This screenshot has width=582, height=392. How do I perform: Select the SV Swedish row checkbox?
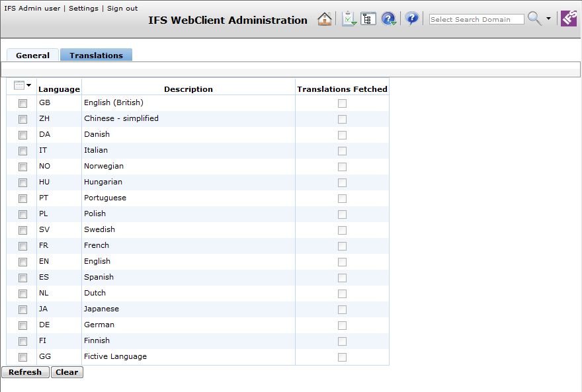tap(22, 230)
